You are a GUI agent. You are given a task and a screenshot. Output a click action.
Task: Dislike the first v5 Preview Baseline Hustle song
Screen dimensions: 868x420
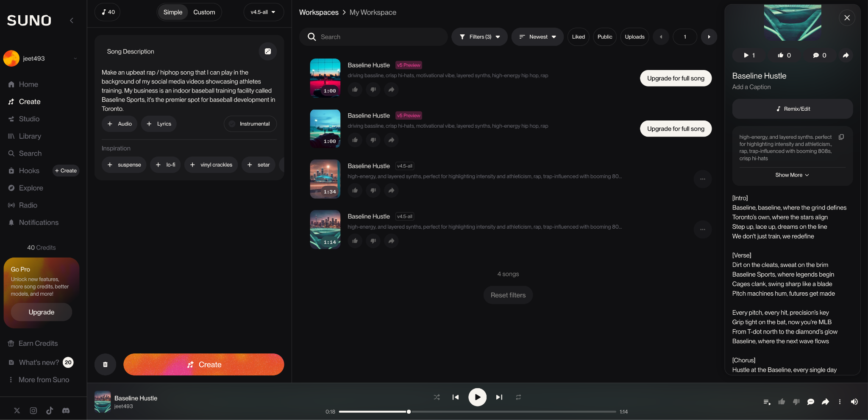click(373, 90)
